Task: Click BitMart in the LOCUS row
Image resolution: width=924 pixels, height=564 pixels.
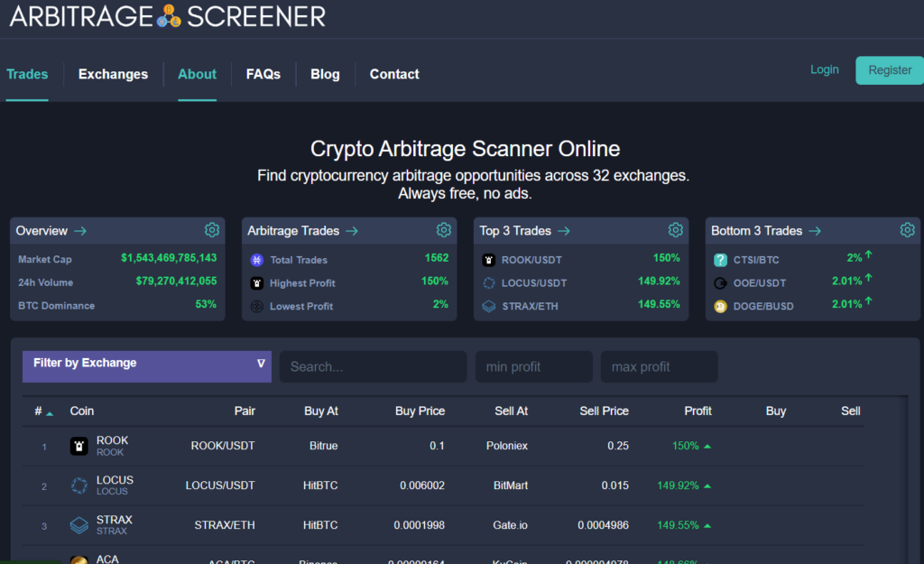Action: [511, 485]
